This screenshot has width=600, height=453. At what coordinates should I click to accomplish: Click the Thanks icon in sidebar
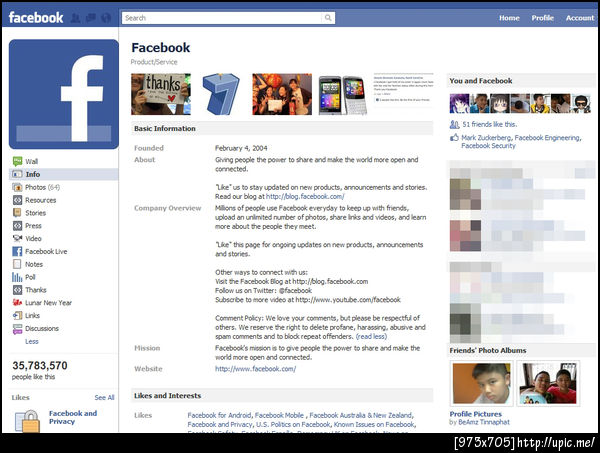pos(17,290)
